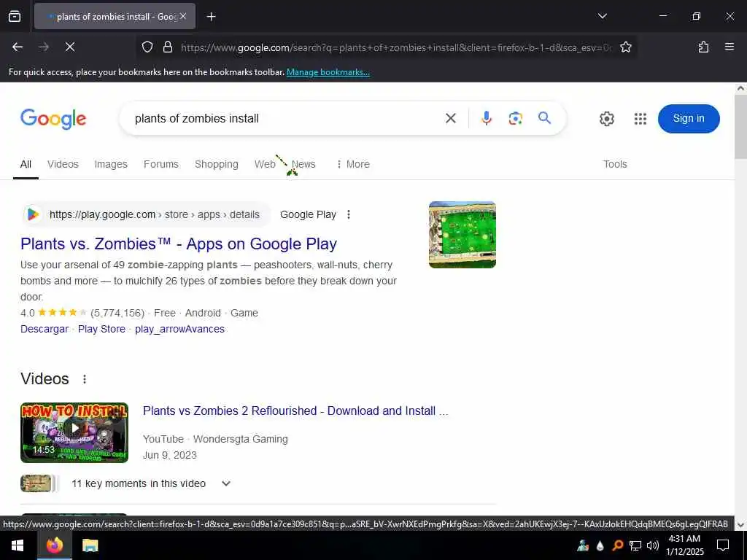
Task: Switch to the News tab
Action: click(x=303, y=164)
